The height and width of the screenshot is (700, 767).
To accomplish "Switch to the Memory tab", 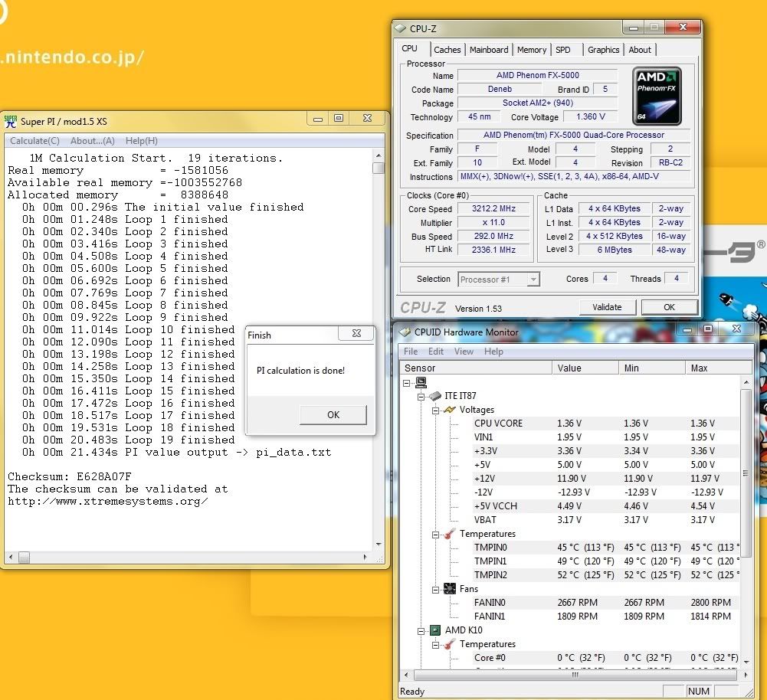I will (532, 50).
